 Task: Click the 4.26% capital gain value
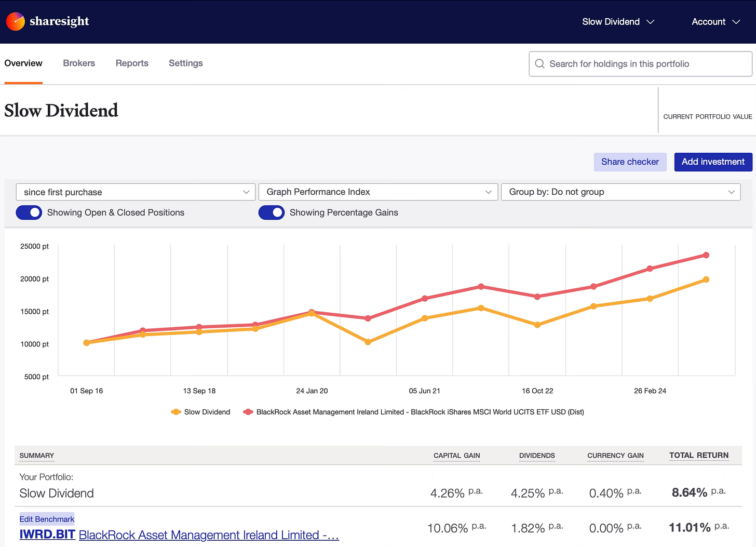pos(448,493)
